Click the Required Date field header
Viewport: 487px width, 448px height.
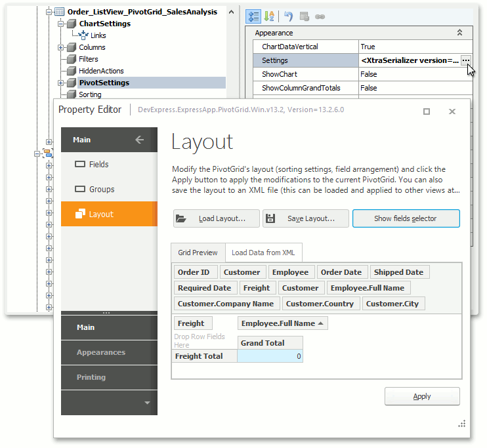(205, 288)
